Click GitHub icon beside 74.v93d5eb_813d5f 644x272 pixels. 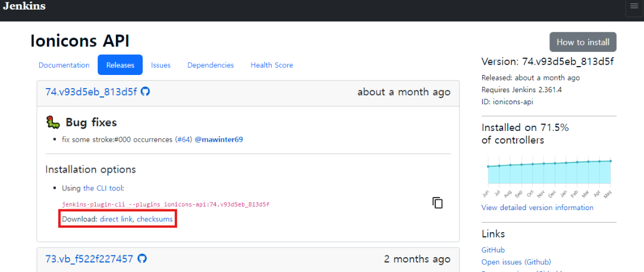(x=146, y=92)
